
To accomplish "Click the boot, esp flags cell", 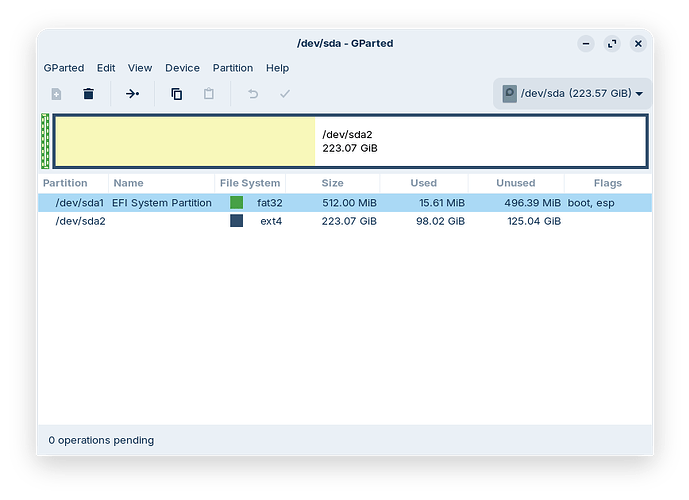I will click(591, 203).
